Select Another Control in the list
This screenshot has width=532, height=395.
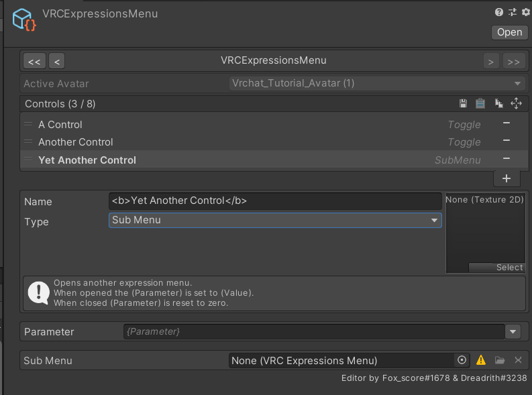coord(75,142)
